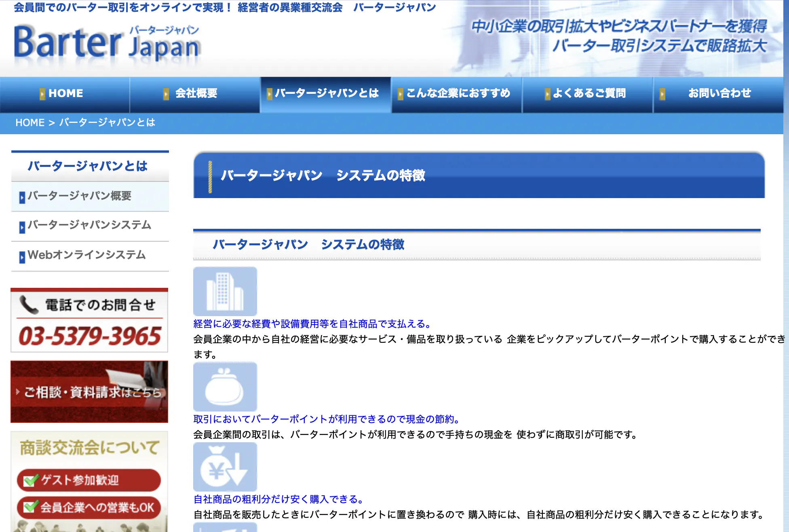Click the checkmark beside 会員企業への営業もOK

31,507
